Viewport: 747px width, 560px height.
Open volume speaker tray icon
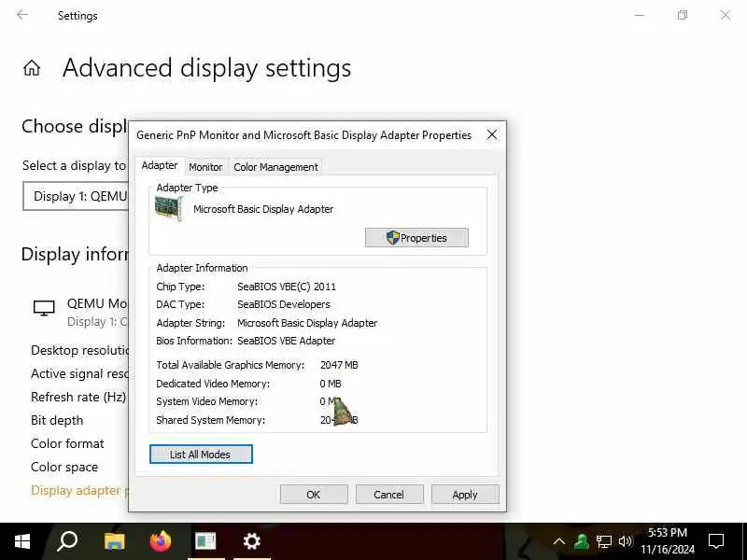coord(625,541)
